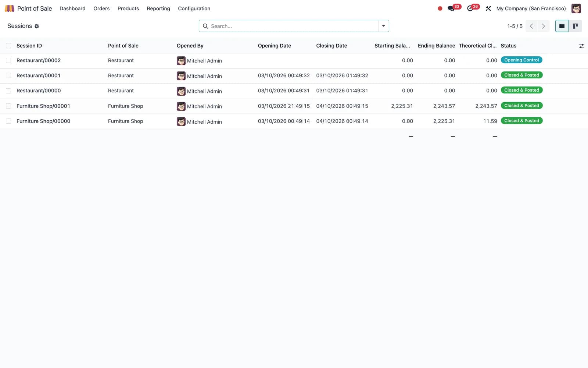Click Mitchell Admin avatar in Restaurant/00002 row
Viewport: 588px width, 368px height.
pyautogui.click(x=181, y=61)
